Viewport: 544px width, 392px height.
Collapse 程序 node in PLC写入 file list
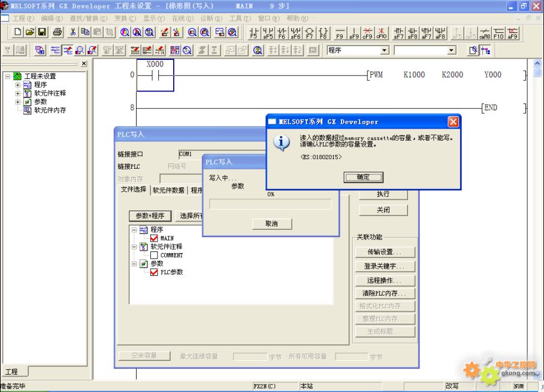134,230
